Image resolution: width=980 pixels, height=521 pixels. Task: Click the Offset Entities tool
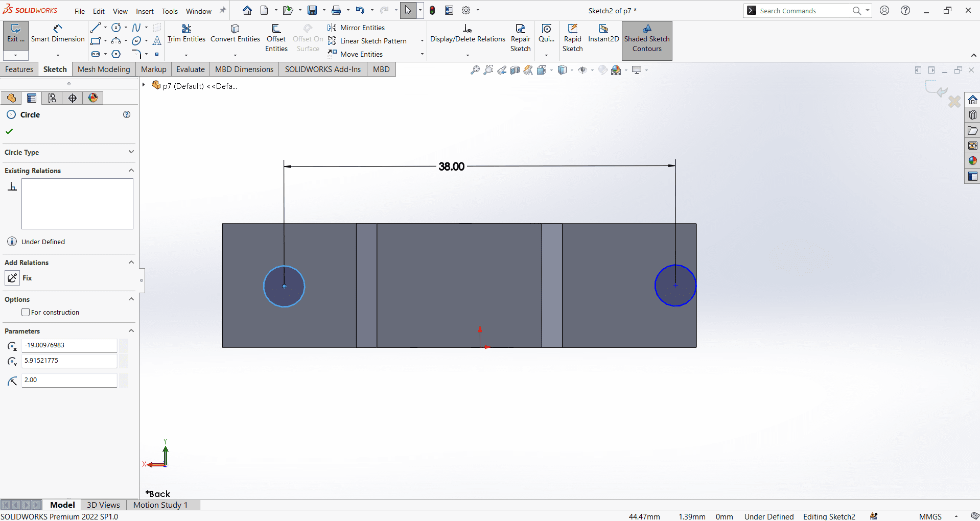click(x=276, y=38)
